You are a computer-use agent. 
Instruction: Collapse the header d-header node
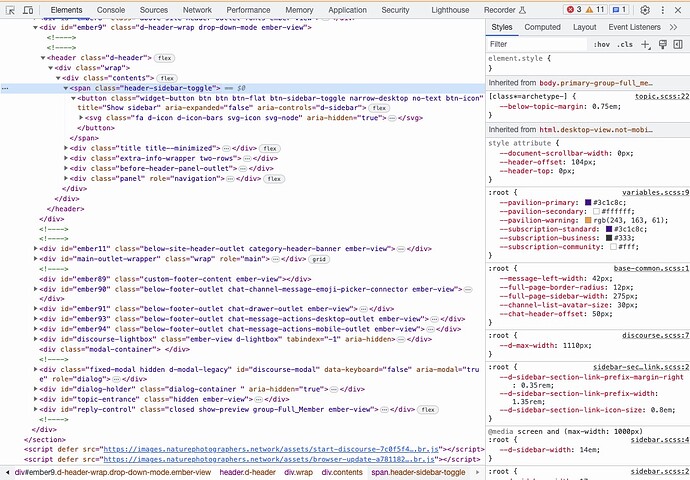pyautogui.click(x=43, y=58)
